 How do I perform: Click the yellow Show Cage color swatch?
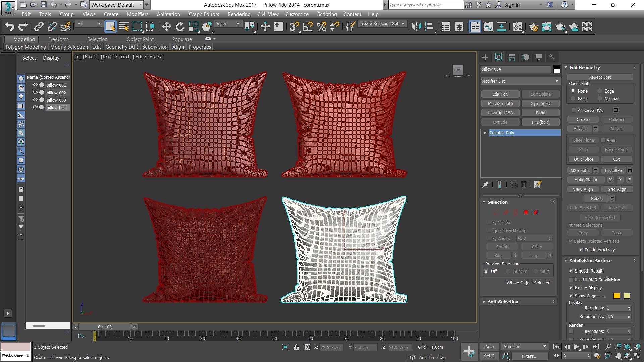click(627, 296)
